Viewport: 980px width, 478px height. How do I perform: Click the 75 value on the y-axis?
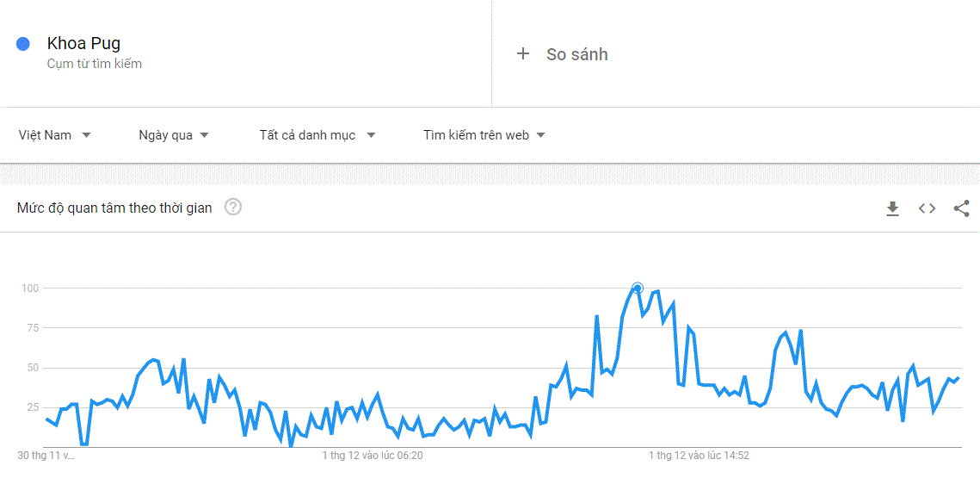[x=33, y=327]
